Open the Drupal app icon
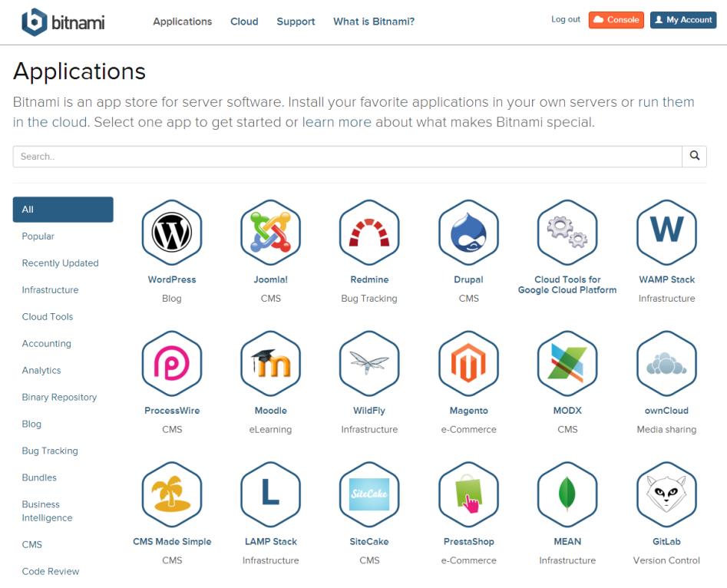The image size is (727, 588). (x=468, y=232)
